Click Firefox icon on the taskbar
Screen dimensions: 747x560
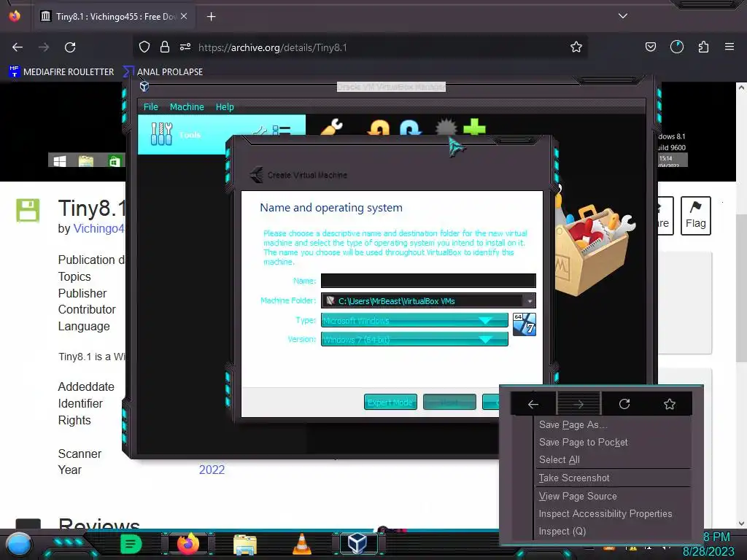[188, 543]
